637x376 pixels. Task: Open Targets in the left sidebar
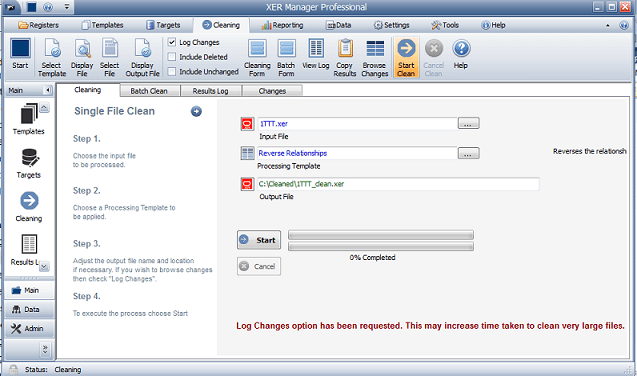click(x=29, y=163)
